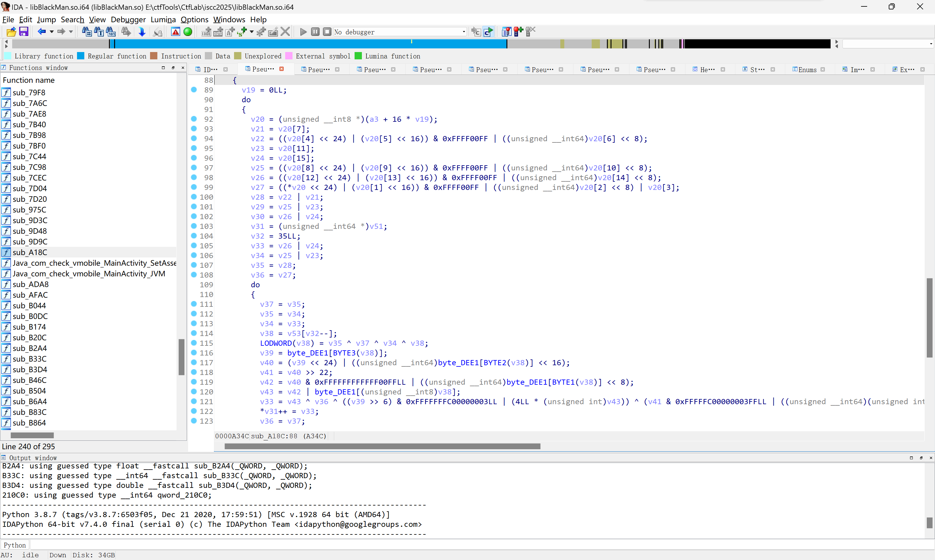Click the Jump back arrow icon
This screenshot has width=935, height=560.
tap(41, 32)
